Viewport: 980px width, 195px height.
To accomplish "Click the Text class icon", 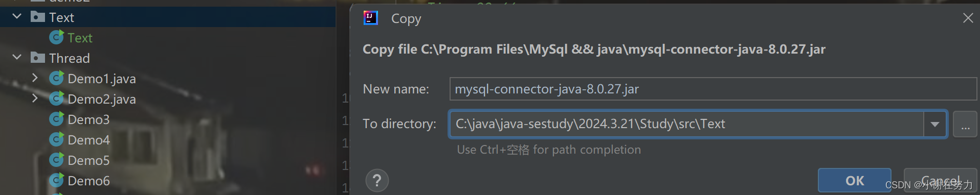I will pyautogui.click(x=56, y=37).
